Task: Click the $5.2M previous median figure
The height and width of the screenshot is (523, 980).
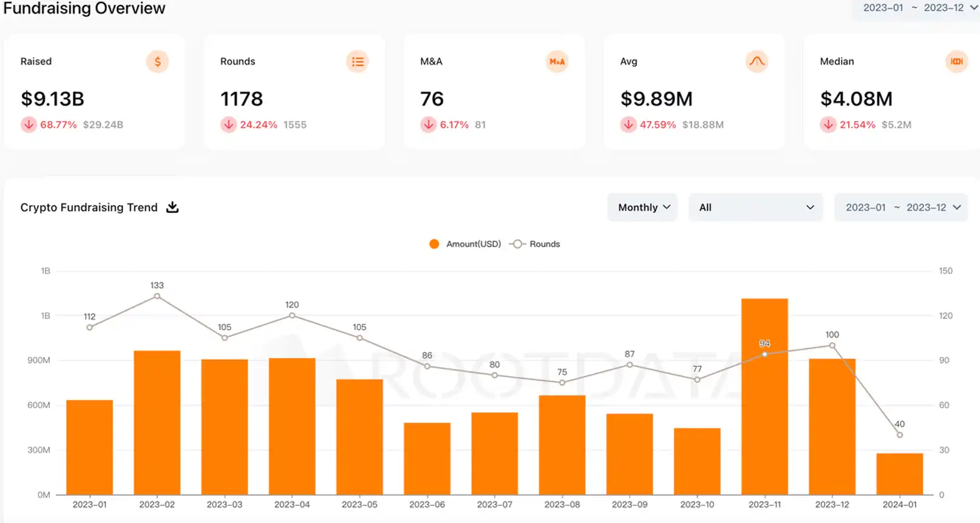Action: click(897, 125)
